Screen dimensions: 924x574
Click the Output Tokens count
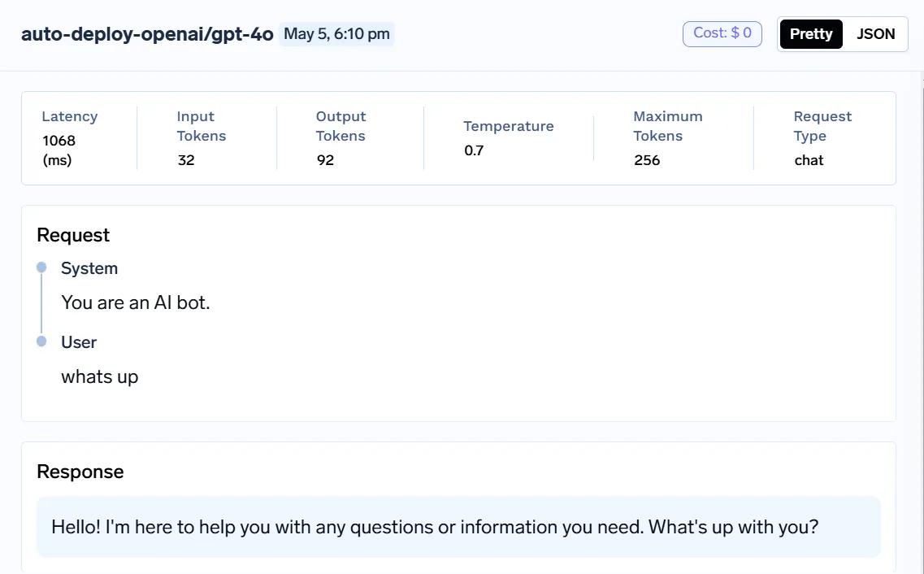(325, 159)
